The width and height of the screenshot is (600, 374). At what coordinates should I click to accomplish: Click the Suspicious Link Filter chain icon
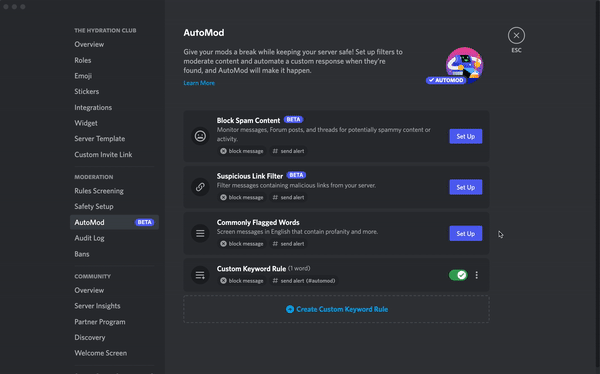coord(200,187)
